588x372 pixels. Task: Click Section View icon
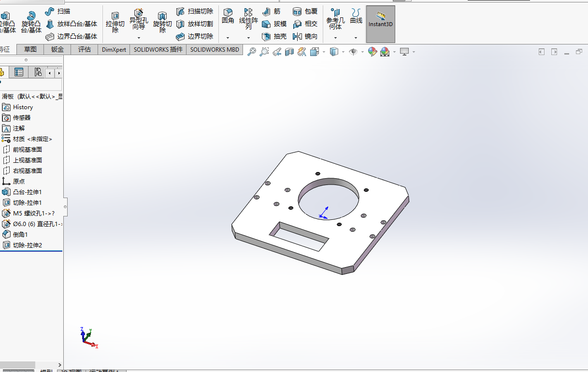(289, 52)
